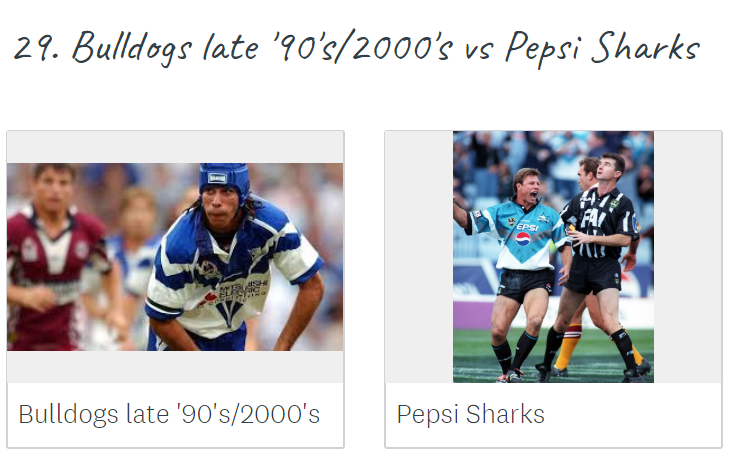Click the Bulldogs jersey photo
Viewport: 732px width, 468px height.
175,257
